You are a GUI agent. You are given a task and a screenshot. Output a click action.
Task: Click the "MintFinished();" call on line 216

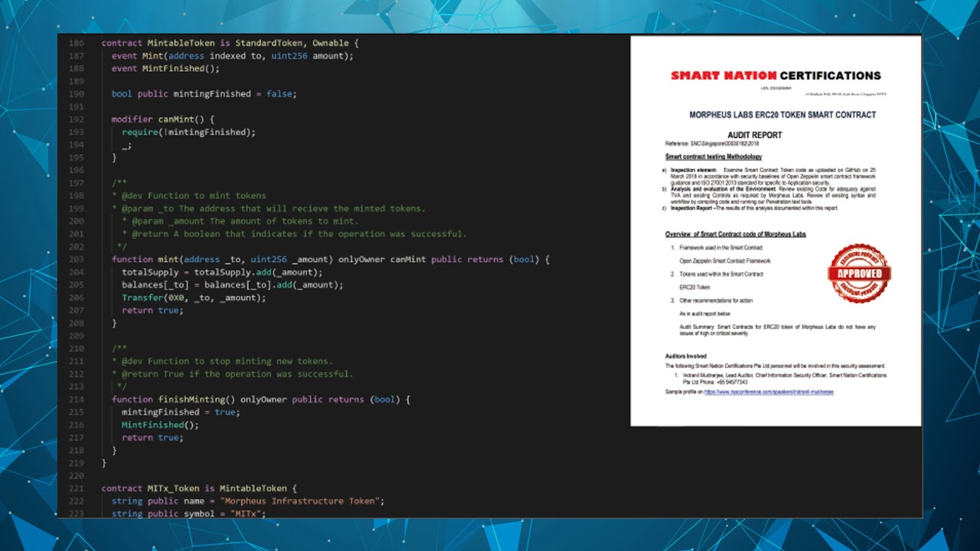tap(160, 425)
